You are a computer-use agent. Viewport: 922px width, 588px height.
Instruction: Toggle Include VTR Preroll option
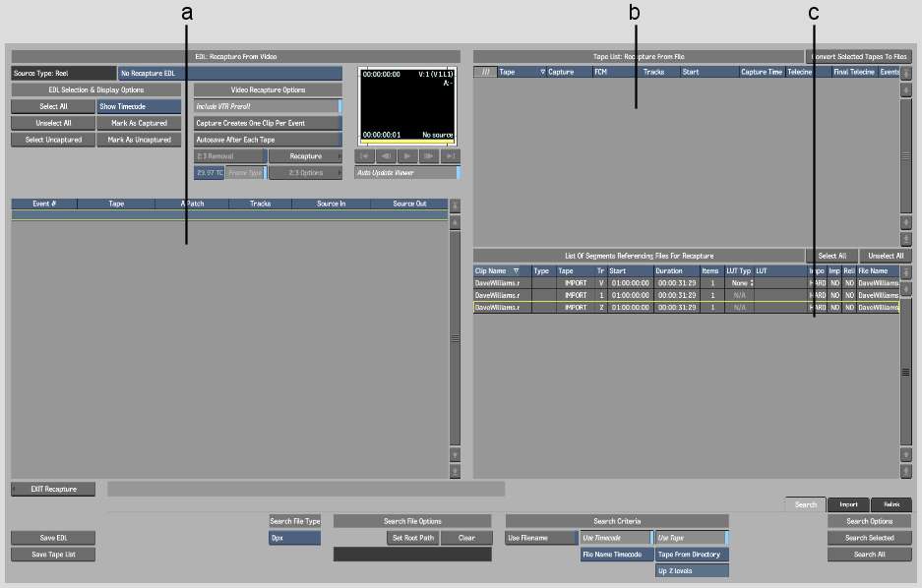pos(267,106)
